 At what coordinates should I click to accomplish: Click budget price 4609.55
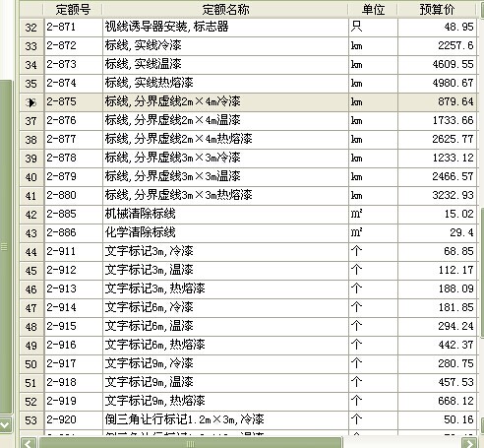[x=437, y=65]
